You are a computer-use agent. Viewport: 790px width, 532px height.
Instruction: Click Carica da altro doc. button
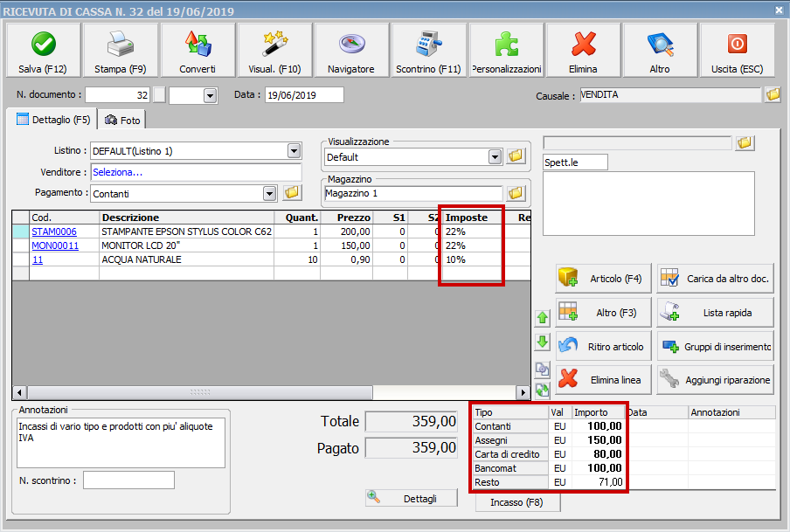pos(716,279)
